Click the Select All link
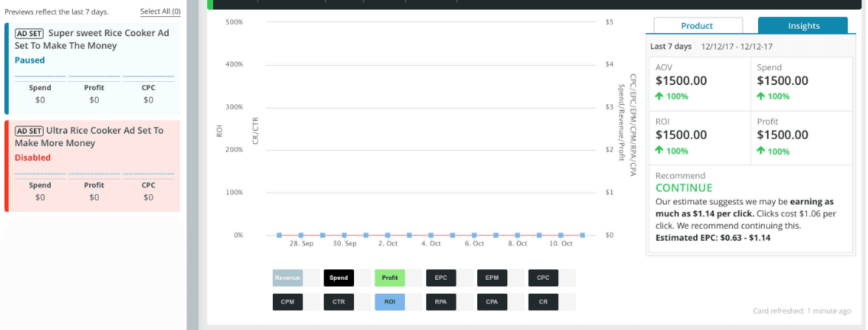The height and width of the screenshot is (330, 868). click(160, 12)
